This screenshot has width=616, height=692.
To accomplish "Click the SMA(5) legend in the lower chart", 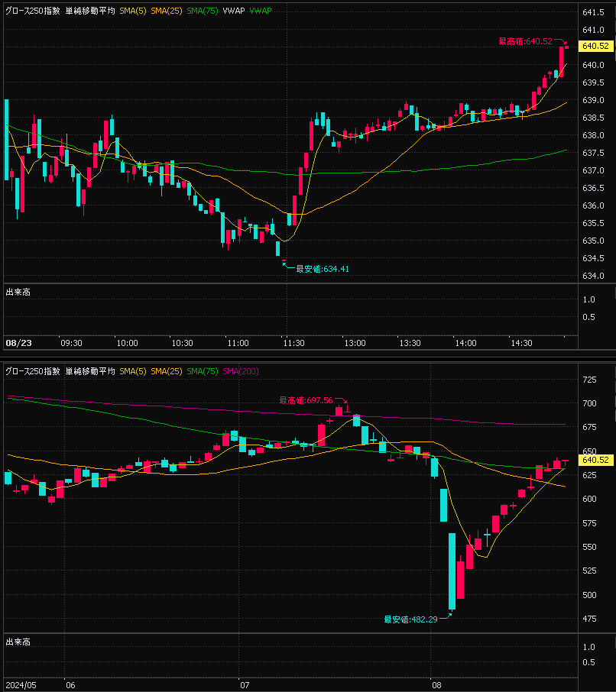I will [132, 372].
